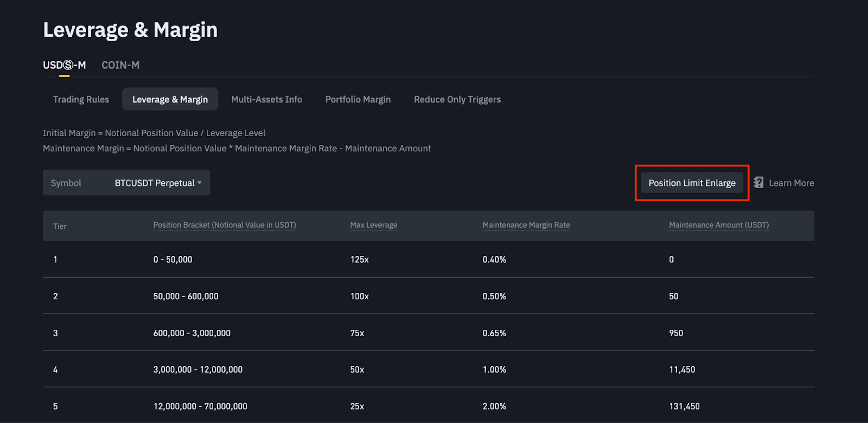Select the Leverage & Margin tab
The height and width of the screenshot is (423, 868).
[170, 99]
